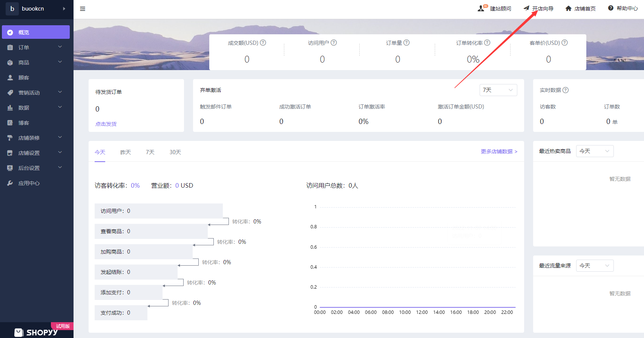Screen dimensions: 644x338
Task: Open 帮助中心 question mark icon
Action: pyautogui.click(x=610, y=8)
